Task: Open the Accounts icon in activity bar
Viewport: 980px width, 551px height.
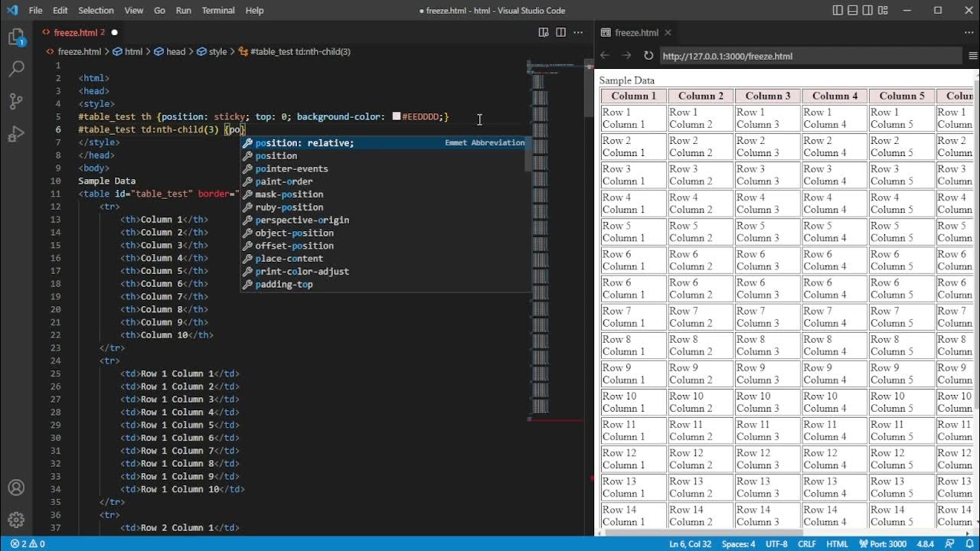Action: pyautogui.click(x=16, y=487)
